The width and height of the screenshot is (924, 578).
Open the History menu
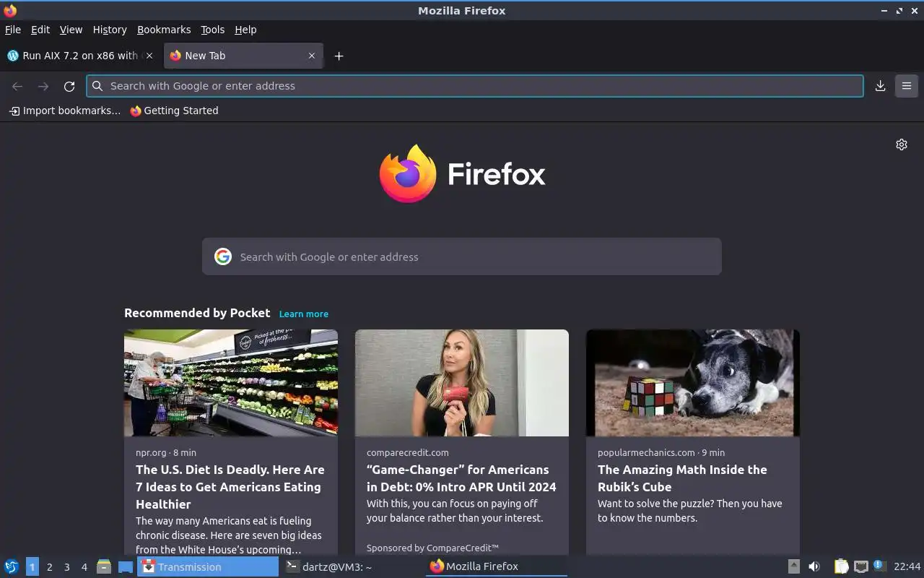click(x=110, y=30)
